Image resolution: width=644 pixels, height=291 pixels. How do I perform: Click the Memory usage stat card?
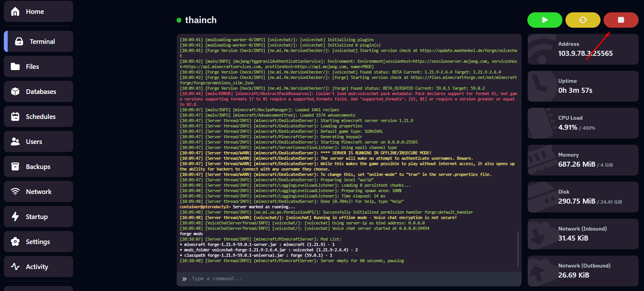click(583, 160)
